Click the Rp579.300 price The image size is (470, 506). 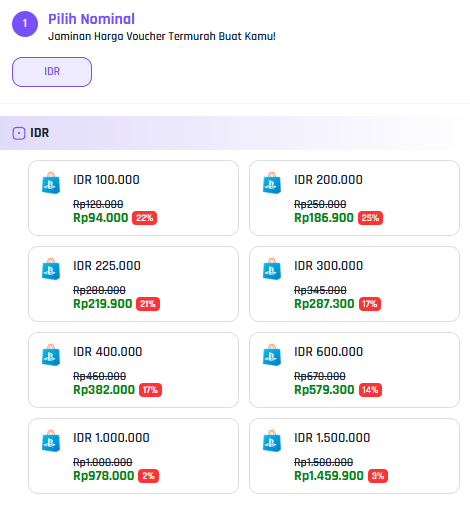pos(324,390)
